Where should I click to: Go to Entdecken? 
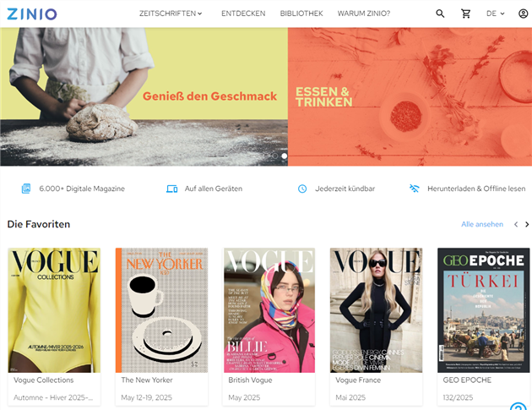point(243,14)
